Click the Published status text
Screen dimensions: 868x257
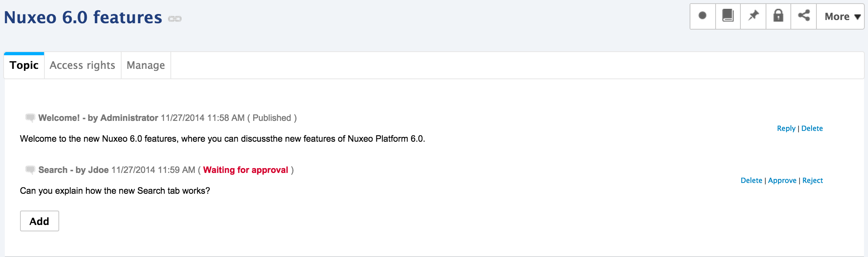click(272, 118)
